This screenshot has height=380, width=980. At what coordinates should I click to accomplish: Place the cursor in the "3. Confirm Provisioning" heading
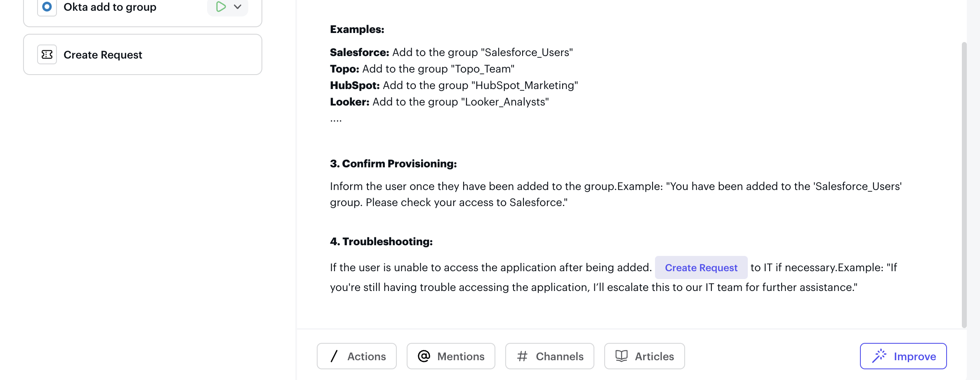[393, 164]
